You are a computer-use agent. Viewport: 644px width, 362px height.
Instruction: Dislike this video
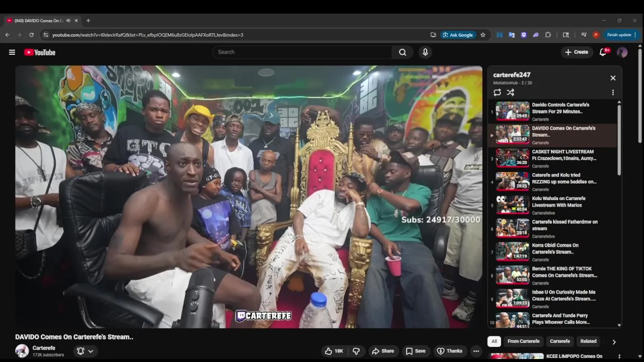(x=356, y=351)
